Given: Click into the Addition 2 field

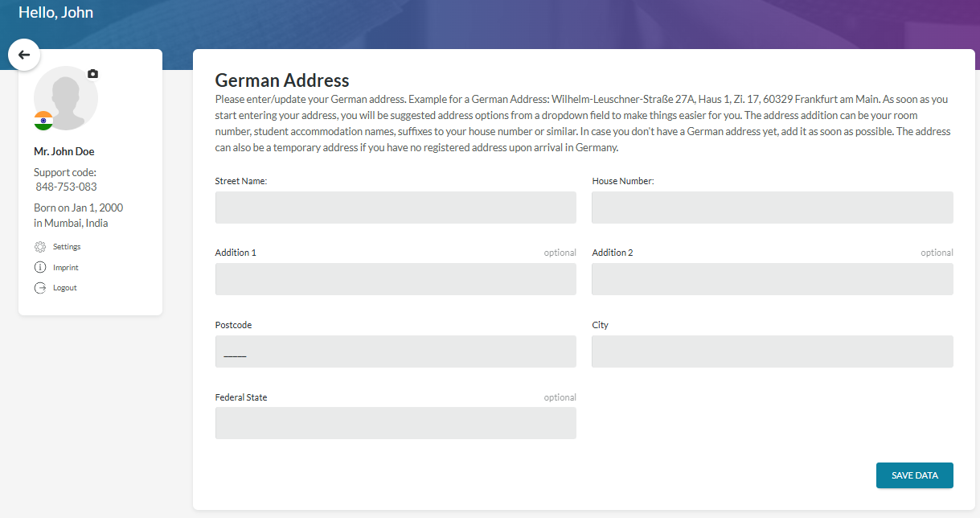Looking at the screenshot, I should pos(773,279).
